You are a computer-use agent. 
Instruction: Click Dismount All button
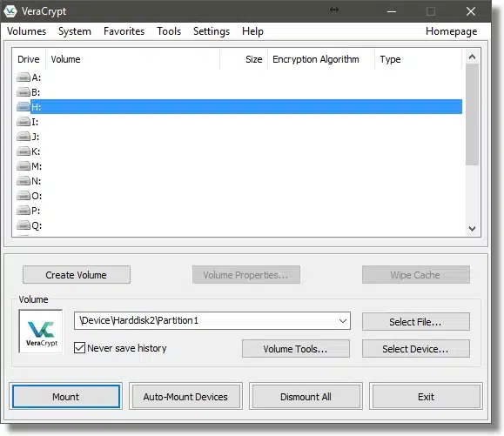coord(306,397)
